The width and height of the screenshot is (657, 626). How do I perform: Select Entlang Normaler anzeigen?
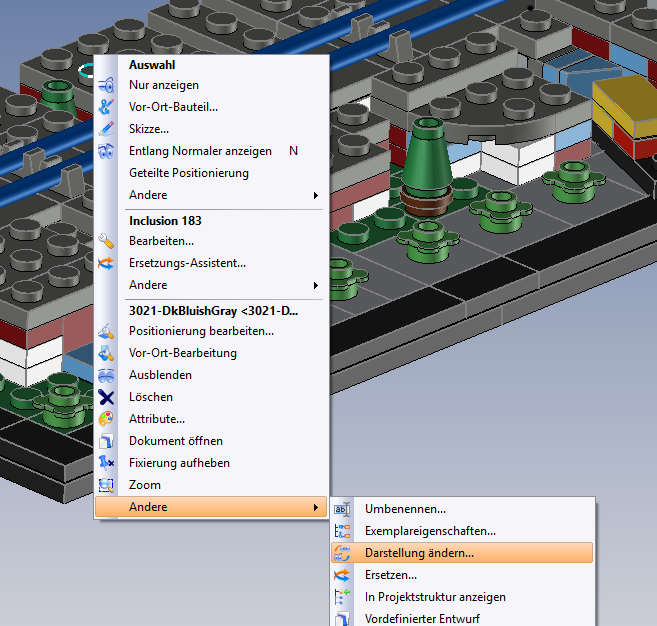click(x=211, y=151)
